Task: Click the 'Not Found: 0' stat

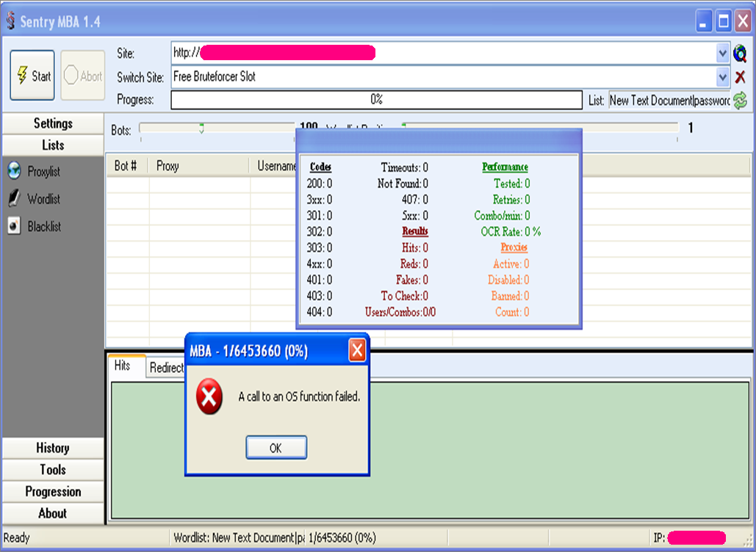Action: click(403, 183)
